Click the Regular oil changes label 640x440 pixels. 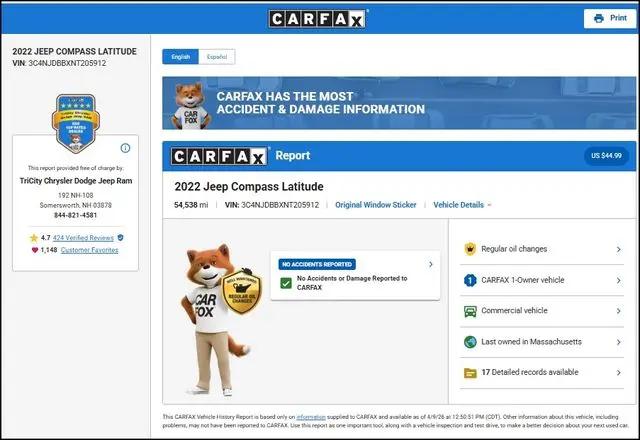514,249
